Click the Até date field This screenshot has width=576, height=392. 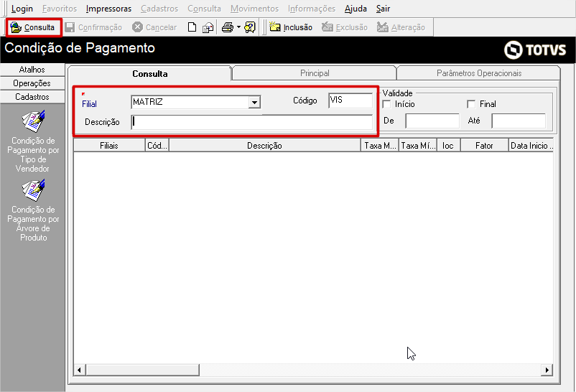pos(519,121)
